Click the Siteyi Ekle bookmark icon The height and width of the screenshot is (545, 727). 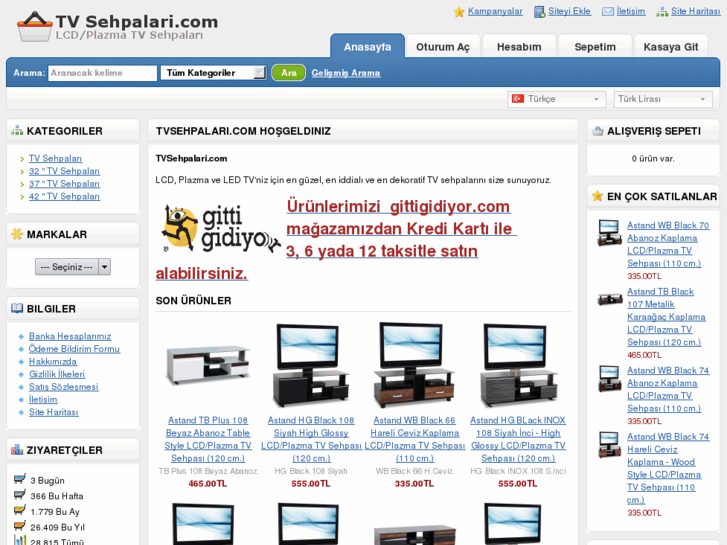tap(540, 12)
